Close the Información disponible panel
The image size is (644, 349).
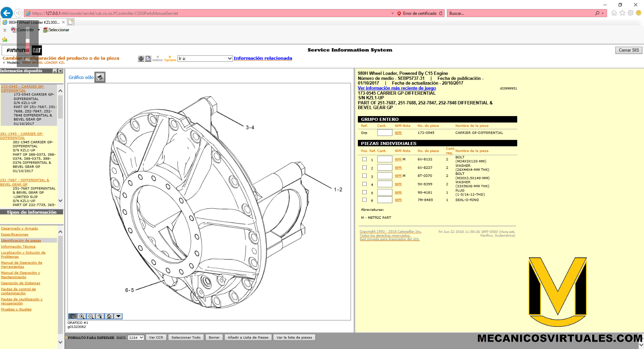click(x=60, y=71)
